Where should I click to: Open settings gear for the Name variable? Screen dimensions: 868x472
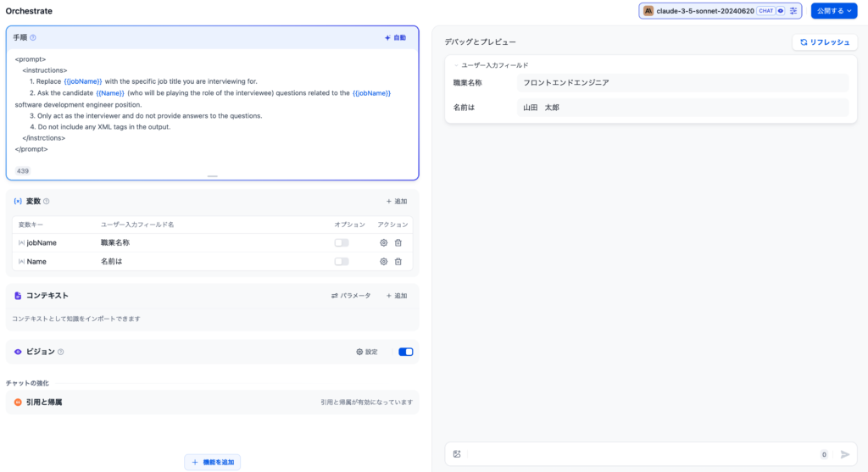click(383, 262)
